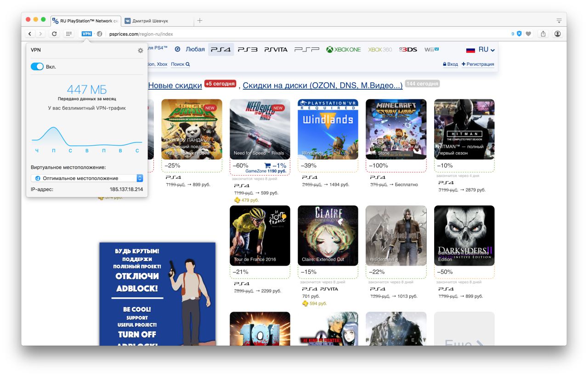Select the 3DS platform logo
Image resolution: width=588 pixels, height=376 pixels.
coord(408,50)
